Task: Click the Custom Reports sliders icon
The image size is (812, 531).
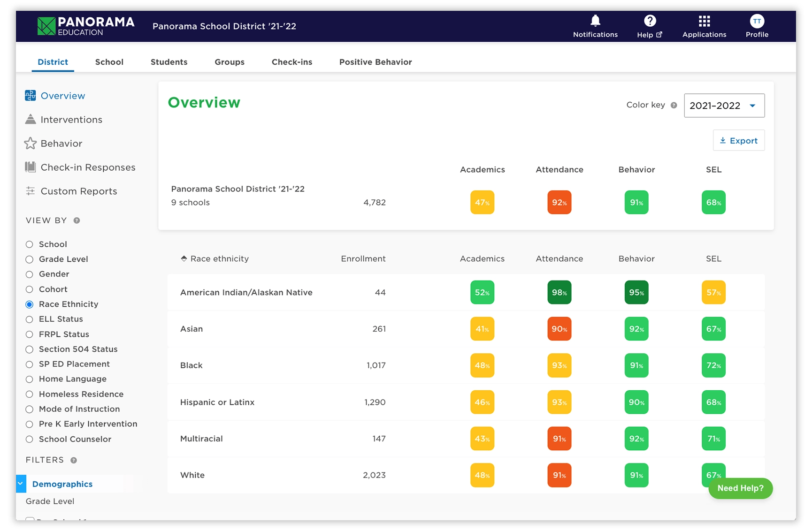Action: [31, 191]
